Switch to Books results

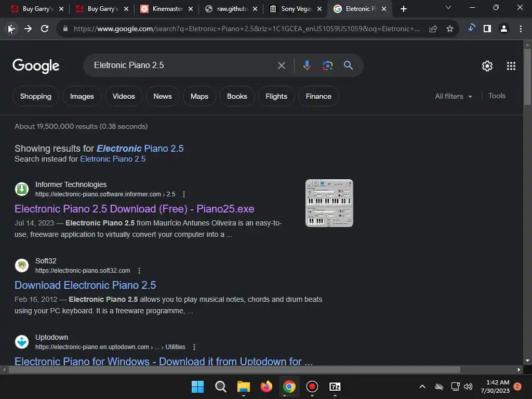click(237, 96)
